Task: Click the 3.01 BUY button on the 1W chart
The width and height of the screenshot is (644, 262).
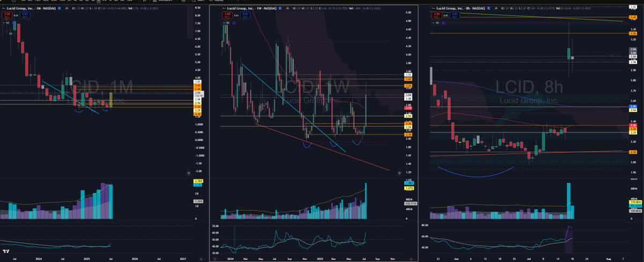Action: click(245, 15)
